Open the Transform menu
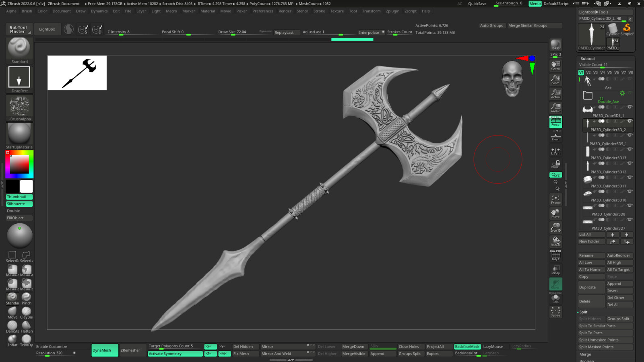 [371, 11]
